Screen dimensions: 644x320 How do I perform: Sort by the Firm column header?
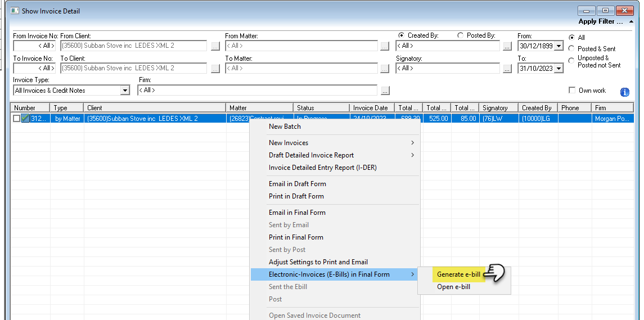[x=613, y=107]
